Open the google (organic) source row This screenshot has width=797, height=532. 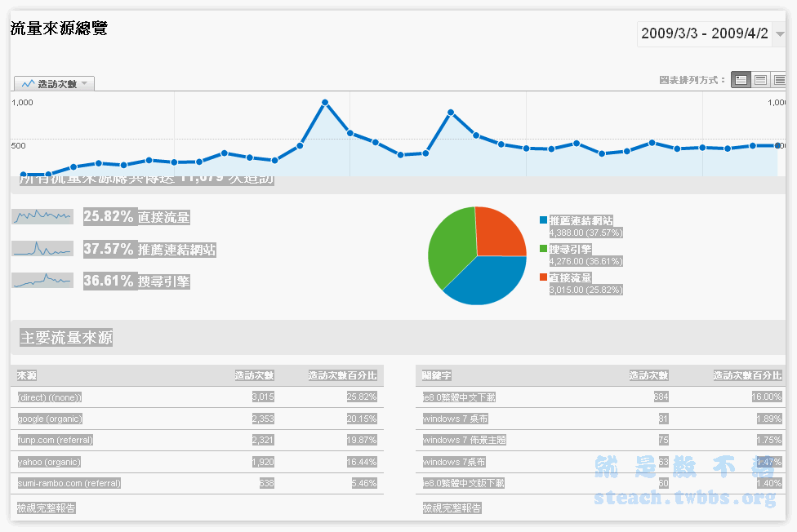pos(50,419)
